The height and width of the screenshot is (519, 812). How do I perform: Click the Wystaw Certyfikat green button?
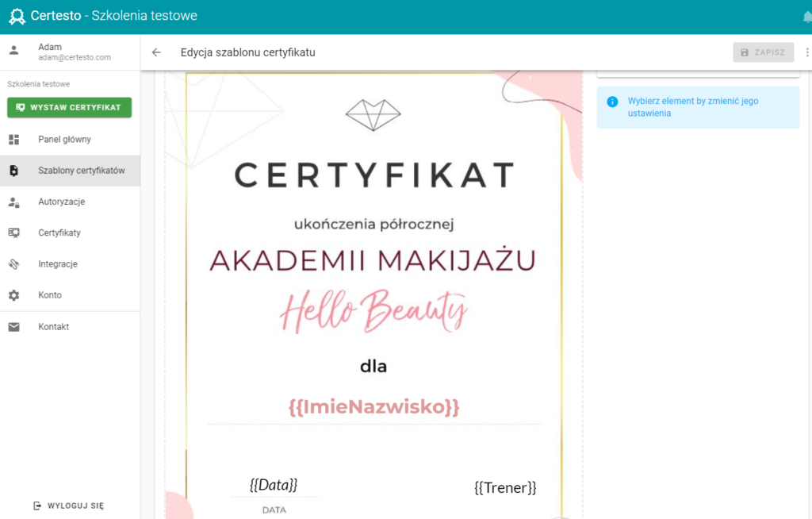coord(70,107)
